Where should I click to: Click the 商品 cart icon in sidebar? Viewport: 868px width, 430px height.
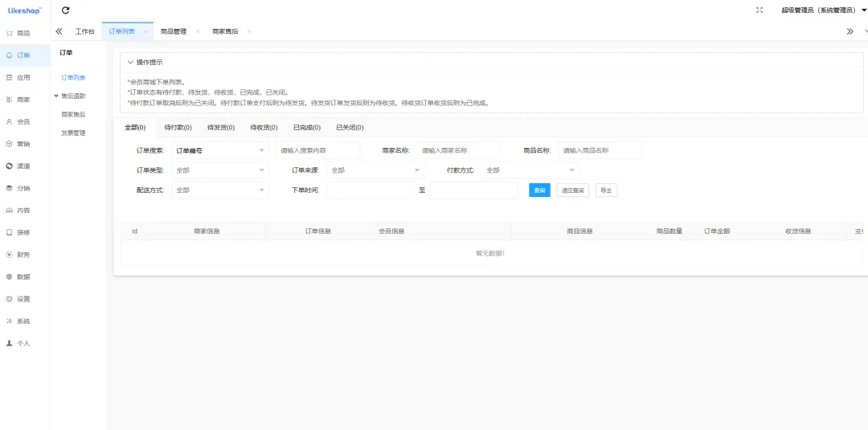9,33
